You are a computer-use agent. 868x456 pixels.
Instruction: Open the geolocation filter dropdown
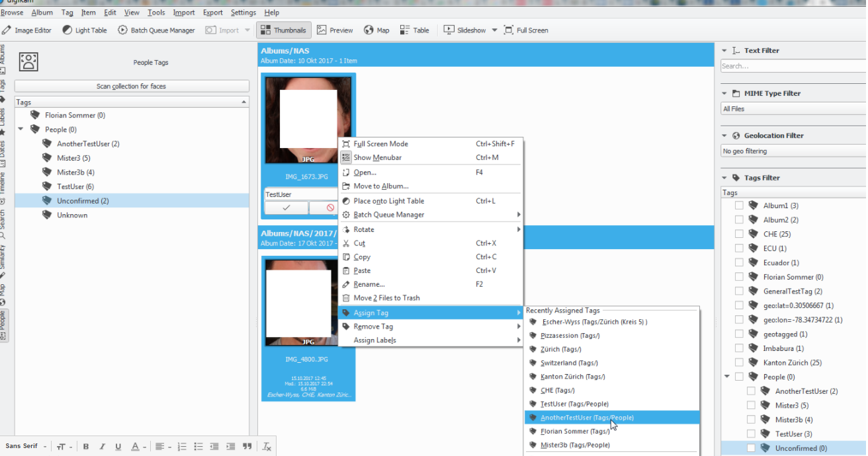tap(793, 151)
